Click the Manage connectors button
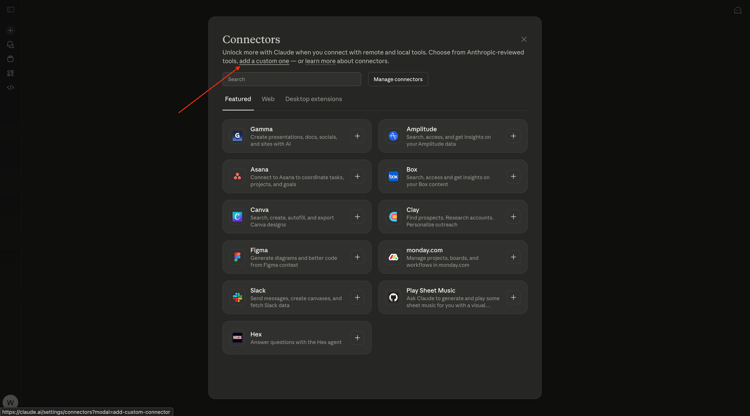The width and height of the screenshot is (750, 416). [x=398, y=79]
